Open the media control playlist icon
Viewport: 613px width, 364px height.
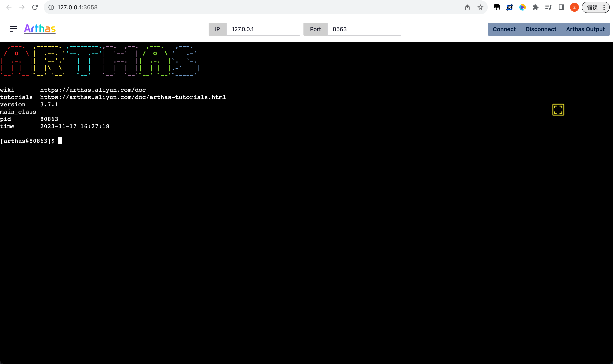(x=548, y=7)
